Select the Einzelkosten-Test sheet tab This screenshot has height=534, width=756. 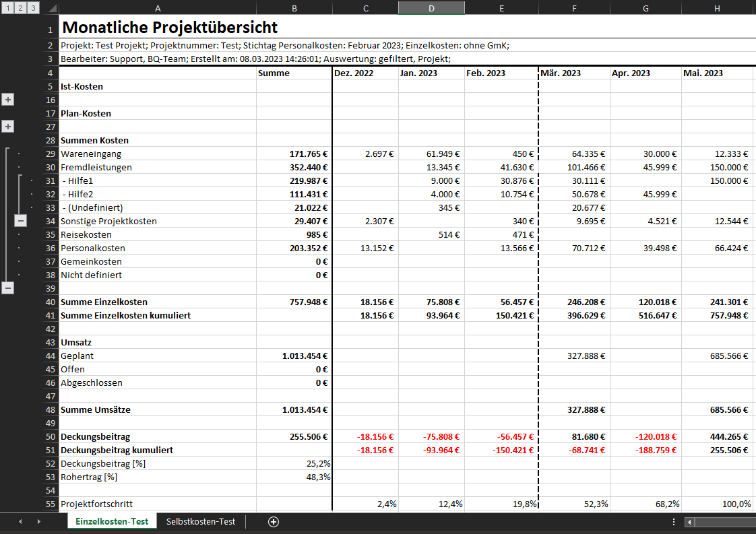click(x=112, y=522)
